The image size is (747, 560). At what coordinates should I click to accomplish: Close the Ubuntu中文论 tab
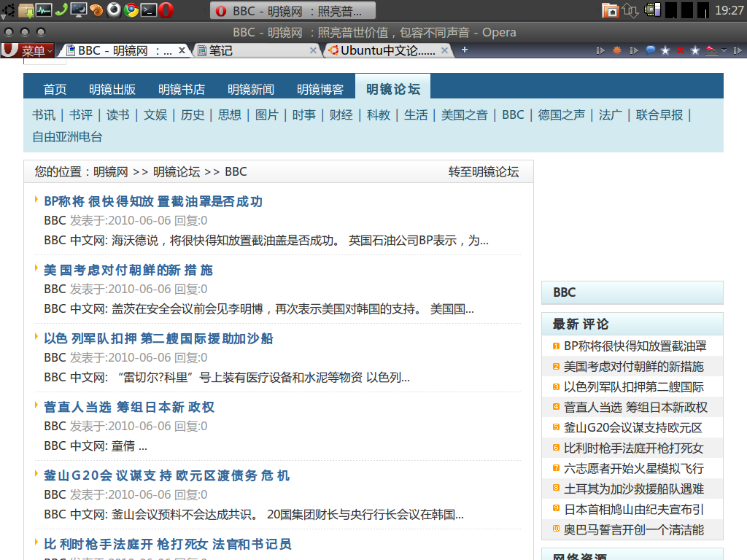[x=444, y=50]
